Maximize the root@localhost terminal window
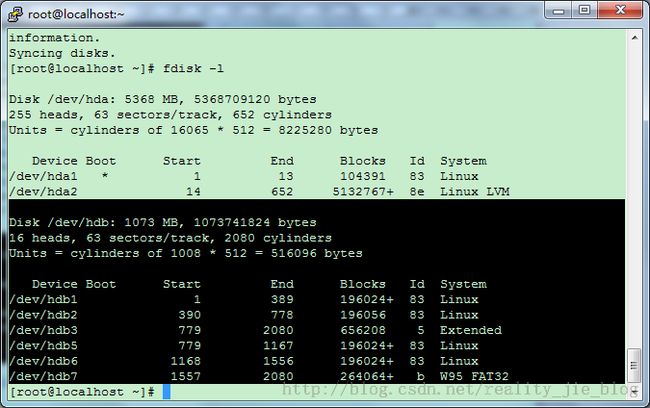The width and height of the screenshot is (650, 408). [x=585, y=10]
